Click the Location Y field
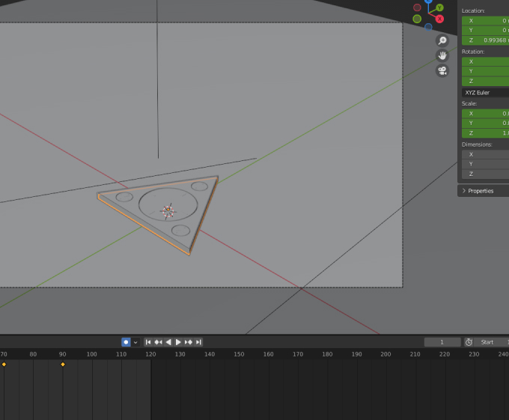Viewport: 509px width, 420px height. 485,31
